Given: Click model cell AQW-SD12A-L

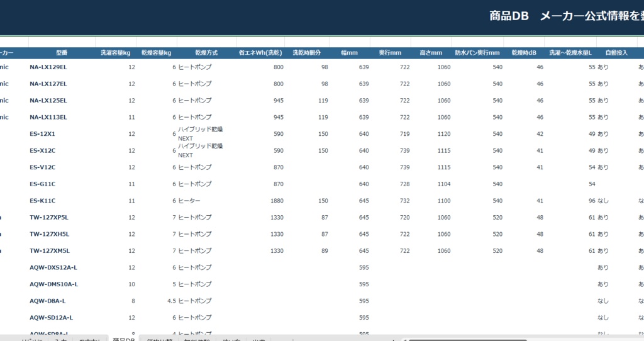Looking at the screenshot, I should tap(52, 318).
